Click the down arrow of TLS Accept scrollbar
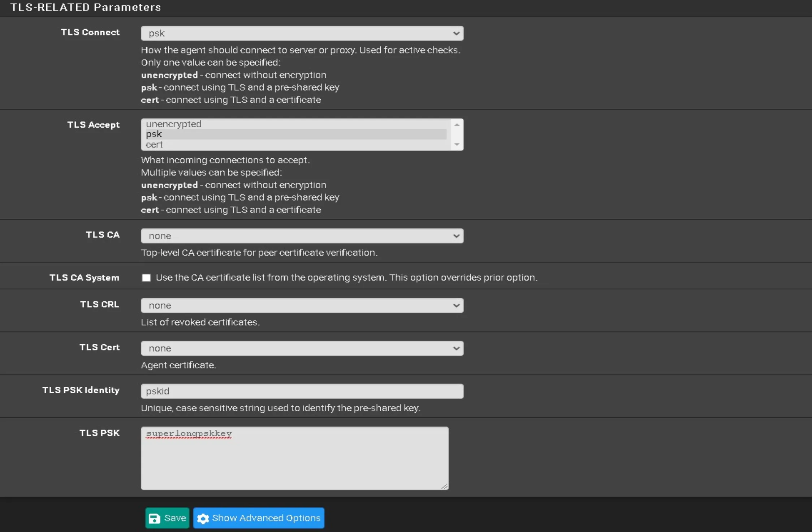812x532 pixels. 457,144
